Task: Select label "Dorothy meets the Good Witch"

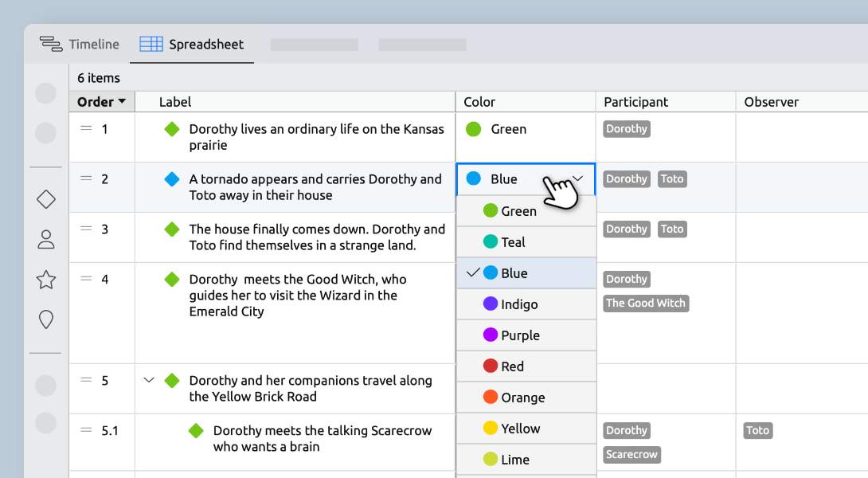Action: [x=298, y=296]
